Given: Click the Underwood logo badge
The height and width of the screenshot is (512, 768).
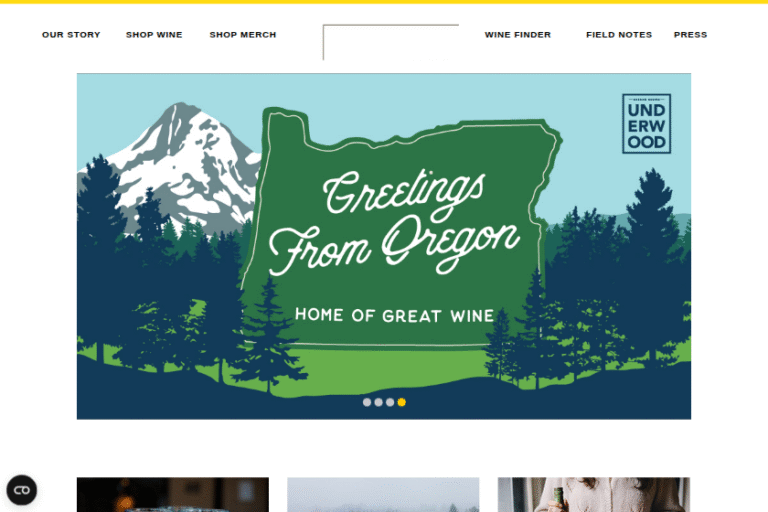Looking at the screenshot, I should pyautogui.click(x=646, y=124).
